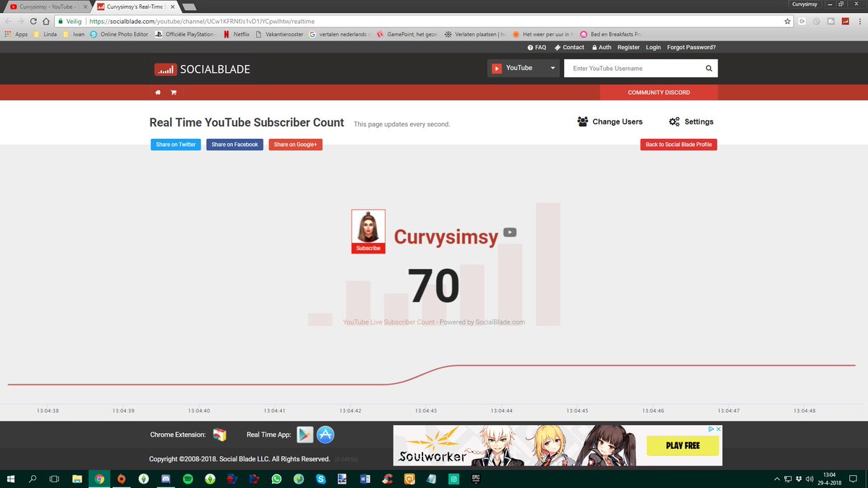The width and height of the screenshot is (868, 488).
Task: Open the Chrome menu (three dots)
Action: [860, 22]
